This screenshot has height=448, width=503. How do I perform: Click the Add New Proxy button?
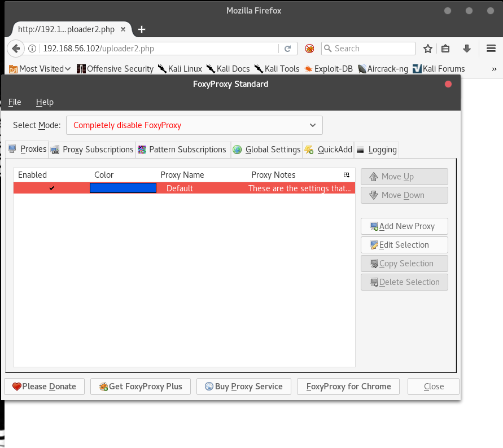tap(404, 226)
